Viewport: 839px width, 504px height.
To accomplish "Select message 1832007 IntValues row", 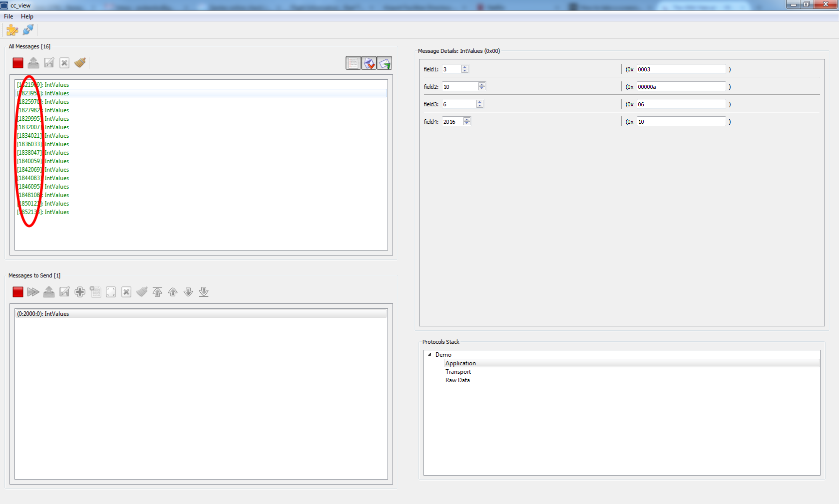I will 201,127.
